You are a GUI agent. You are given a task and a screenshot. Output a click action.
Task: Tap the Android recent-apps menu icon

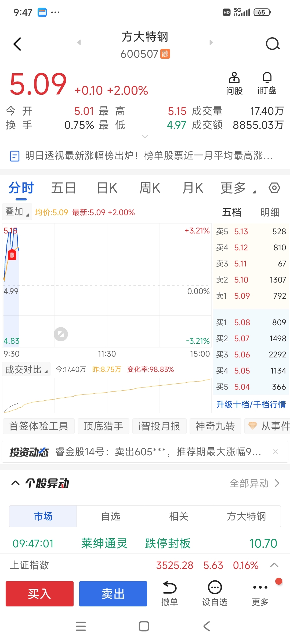(81, 626)
